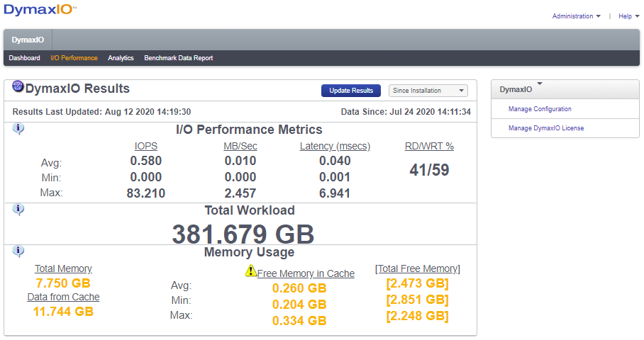Viewport: 644px width, 340px height.
Task: Click the Total Free Memory header
Action: pos(417,268)
